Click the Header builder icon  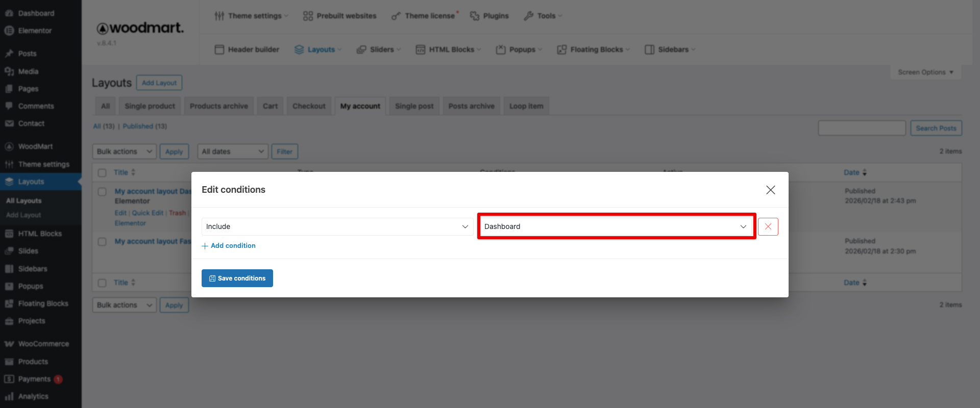pyautogui.click(x=219, y=49)
